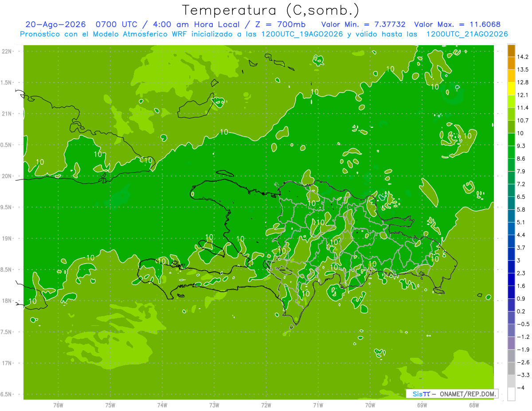Image resolution: width=532 pixels, height=411 pixels.
Task: Click the colorbar label '-2.6'
Action: pos(524,362)
